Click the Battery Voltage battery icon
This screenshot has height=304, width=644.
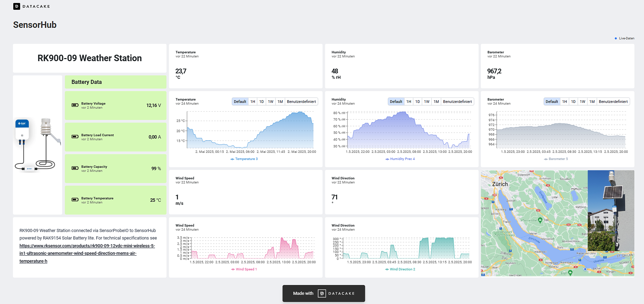[75, 105]
